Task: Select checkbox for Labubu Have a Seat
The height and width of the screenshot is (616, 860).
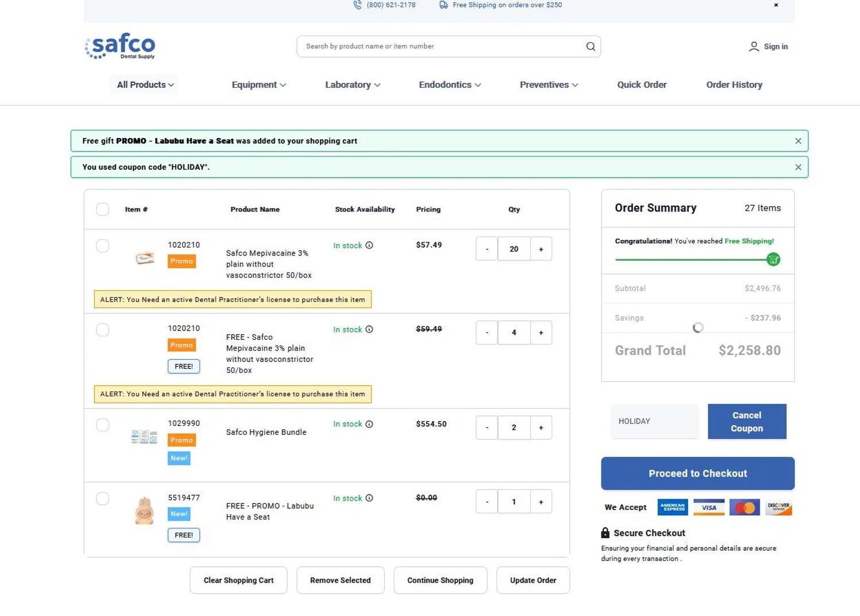Action: click(103, 499)
